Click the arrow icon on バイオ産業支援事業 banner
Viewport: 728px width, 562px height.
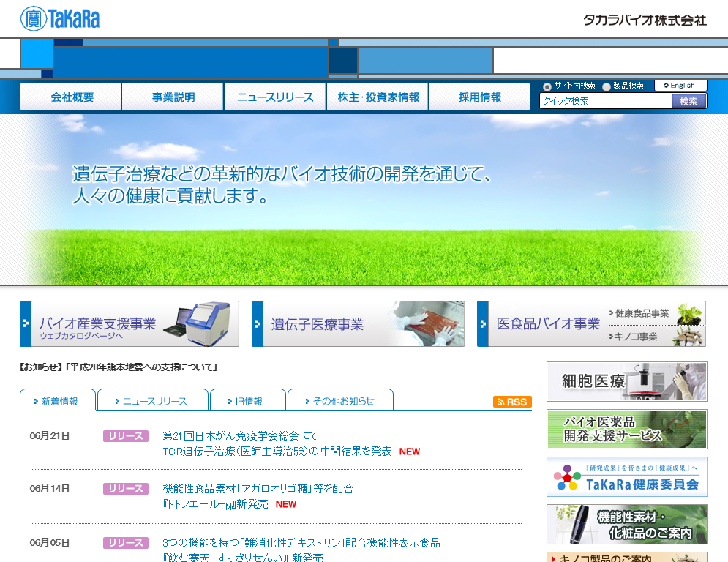(26, 323)
